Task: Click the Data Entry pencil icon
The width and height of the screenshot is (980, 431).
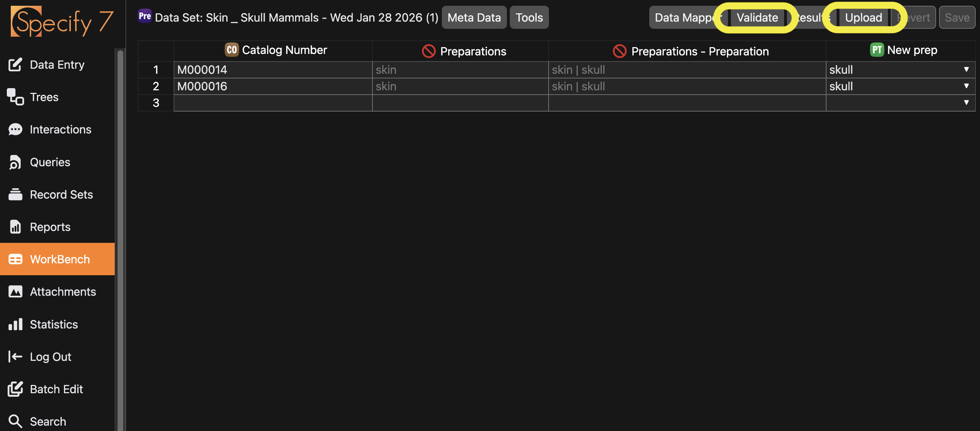Action: coord(15,65)
